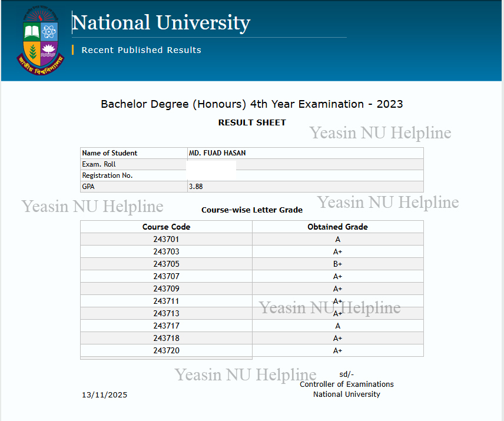Click the B+ grade for course 243705
The height and width of the screenshot is (421, 504).
(337, 264)
